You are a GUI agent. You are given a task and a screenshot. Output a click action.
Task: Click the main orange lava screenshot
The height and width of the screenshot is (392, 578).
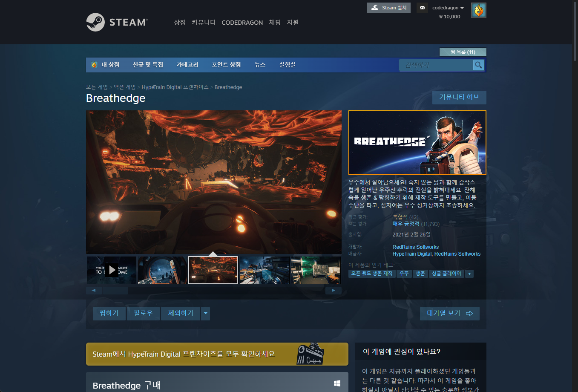214,182
